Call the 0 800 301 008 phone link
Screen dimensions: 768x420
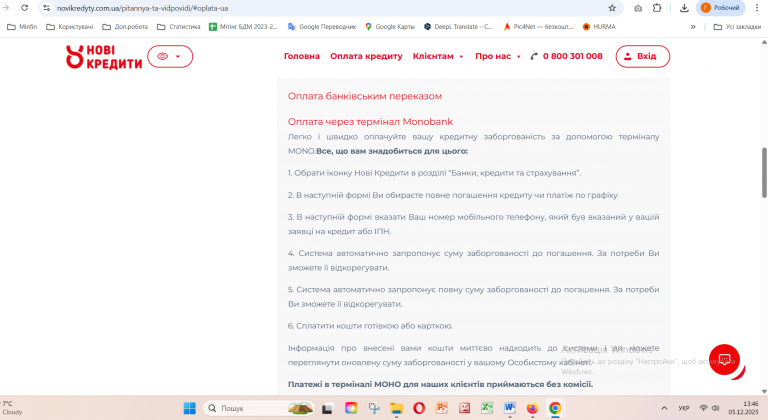[x=567, y=56]
